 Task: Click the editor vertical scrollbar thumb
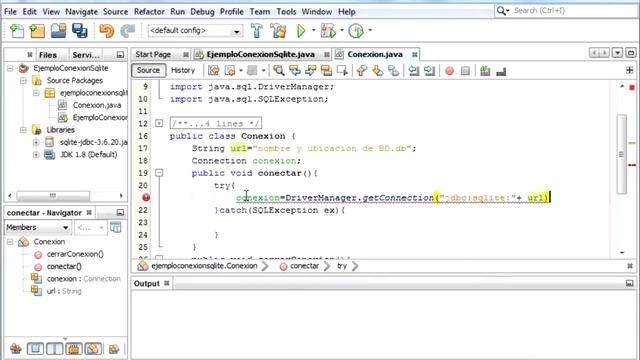tap(622, 154)
